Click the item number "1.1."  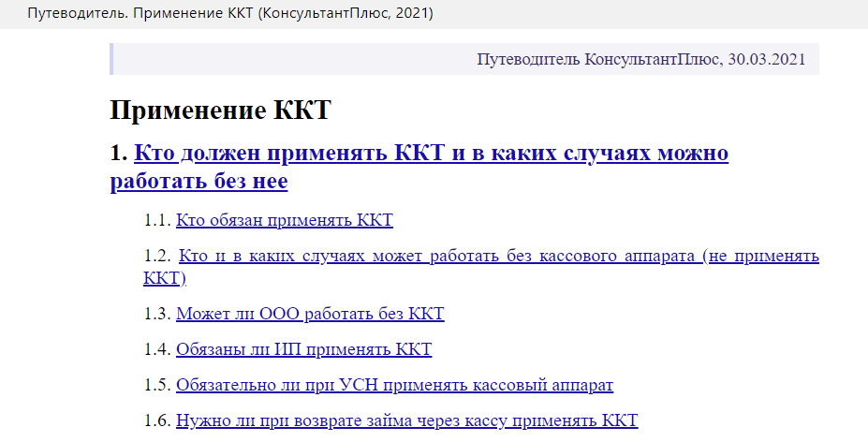[x=157, y=221]
